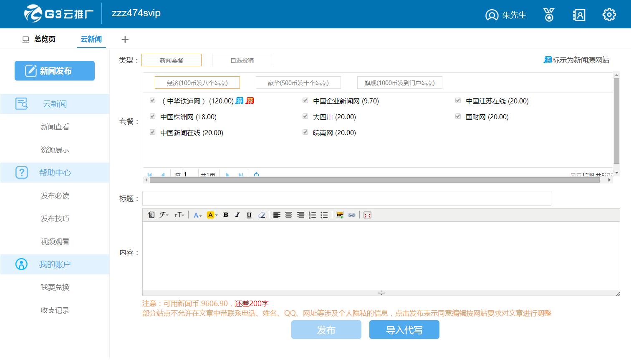The image size is (631, 364).
Task: Toggle the 国财网 checkbox
Action: tap(458, 116)
